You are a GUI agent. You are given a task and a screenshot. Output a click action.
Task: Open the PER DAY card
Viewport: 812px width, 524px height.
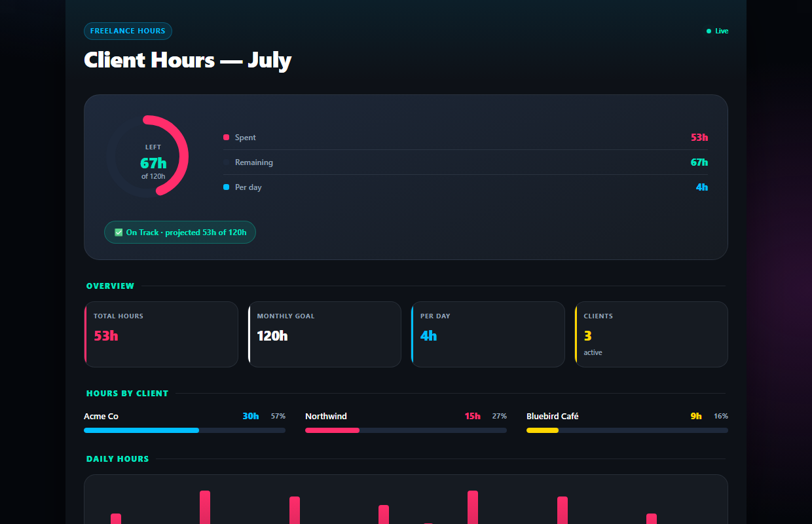[488, 334]
